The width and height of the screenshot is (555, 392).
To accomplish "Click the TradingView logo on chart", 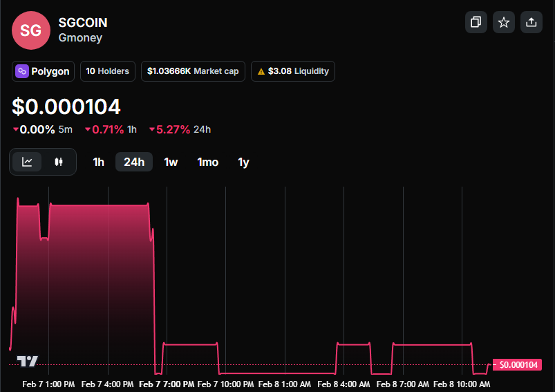I will tap(27, 361).
